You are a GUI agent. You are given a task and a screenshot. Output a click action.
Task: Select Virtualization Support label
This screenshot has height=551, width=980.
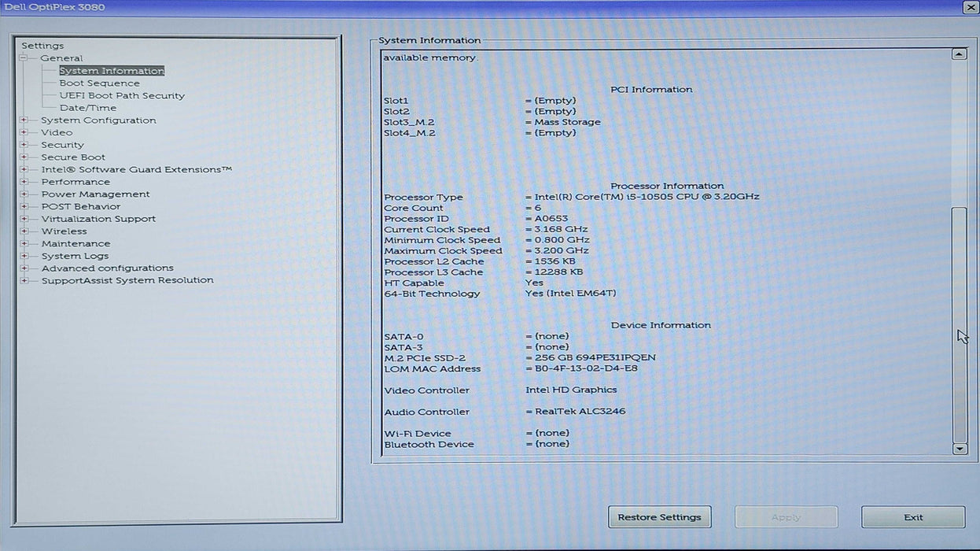[x=98, y=219]
